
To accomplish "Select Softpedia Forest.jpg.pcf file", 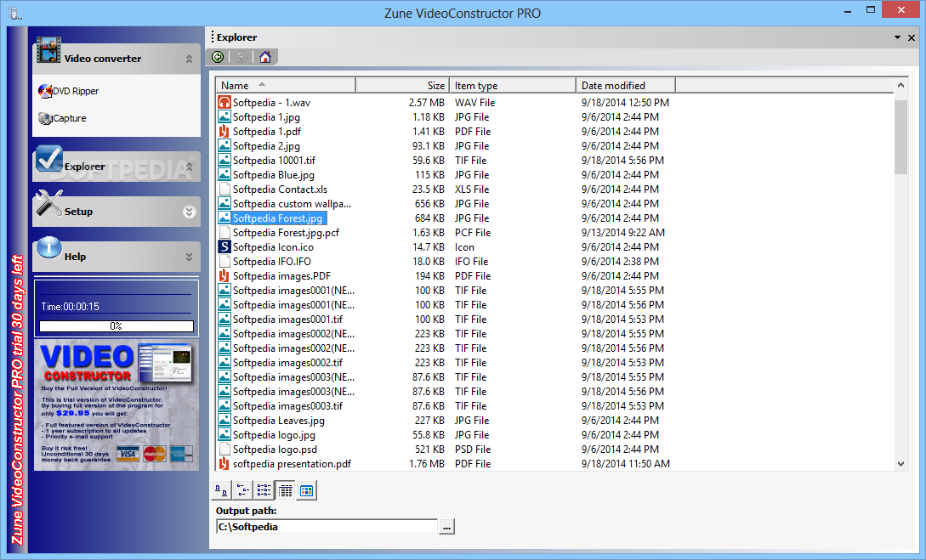I will coord(286,233).
